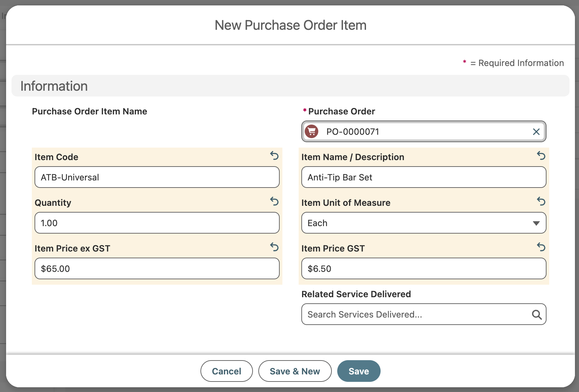Click the red shopping cart icon
579x392 pixels.
312,132
